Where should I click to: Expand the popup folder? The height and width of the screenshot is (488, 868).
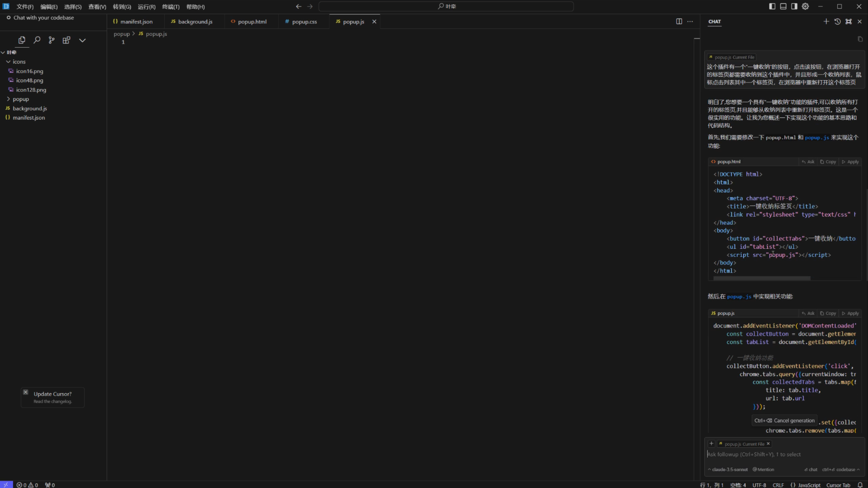click(x=21, y=99)
